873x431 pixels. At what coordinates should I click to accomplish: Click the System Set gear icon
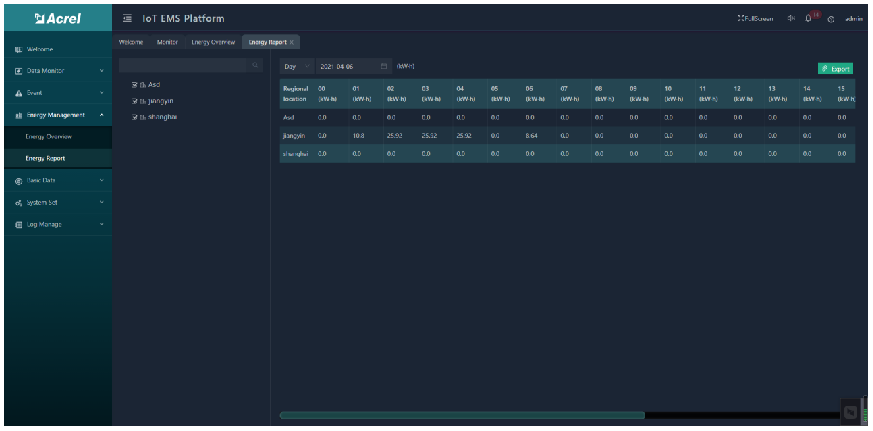pos(18,203)
